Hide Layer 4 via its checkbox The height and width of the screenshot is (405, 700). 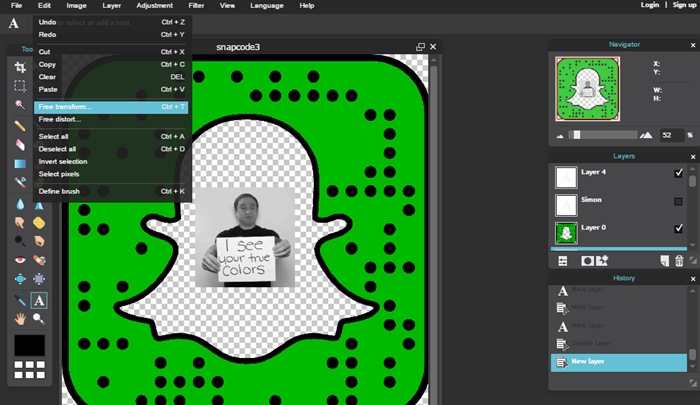678,173
